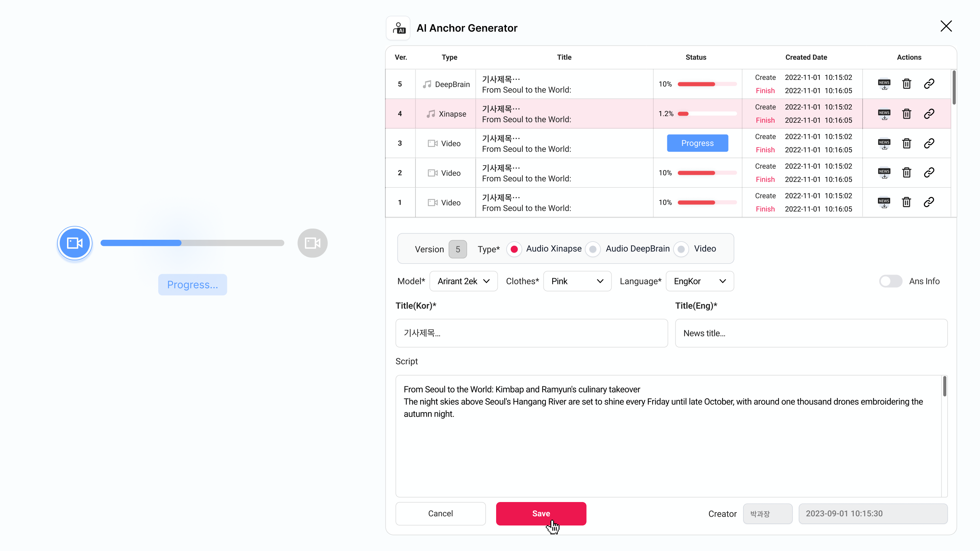Click news download icon for version 5
Screen dimensions: 980x551
tap(884, 84)
